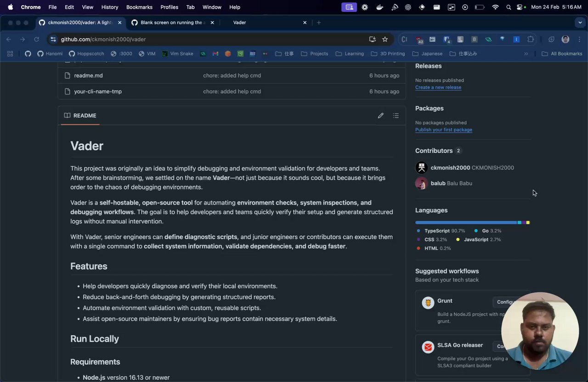Viewport: 588px width, 382px height.
Task: View site information icon in address bar
Action: coord(53,40)
